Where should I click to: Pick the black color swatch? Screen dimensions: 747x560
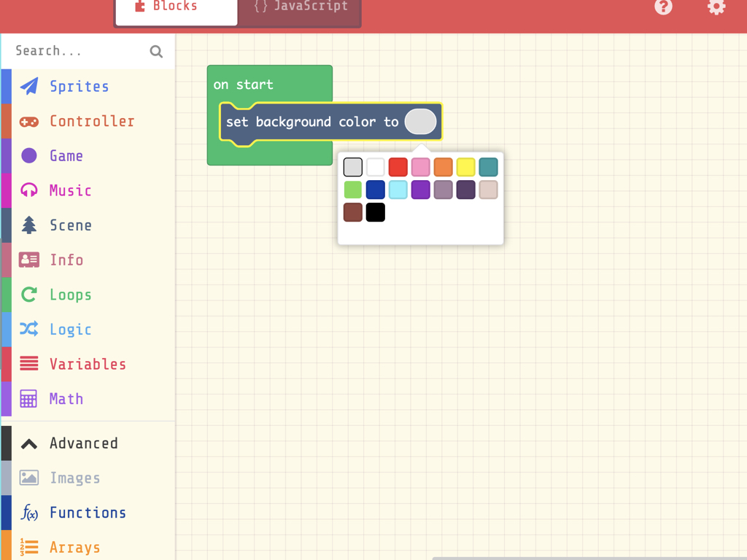click(x=376, y=212)
